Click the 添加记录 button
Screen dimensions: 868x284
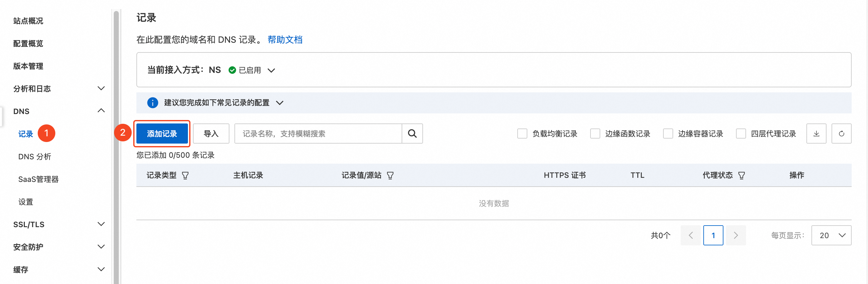tap(162, 134)
